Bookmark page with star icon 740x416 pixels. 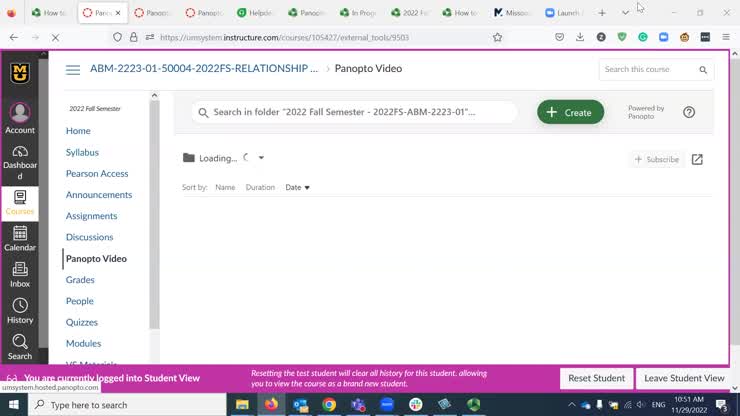[x=497, y=37]
